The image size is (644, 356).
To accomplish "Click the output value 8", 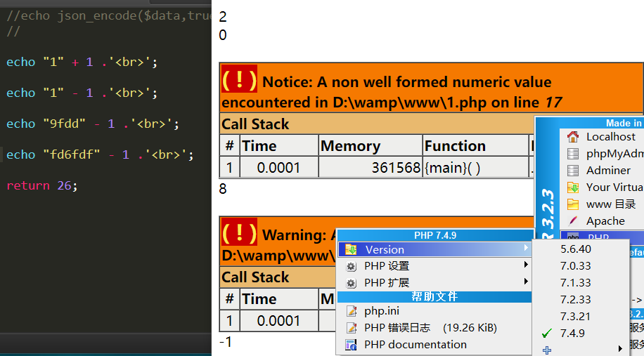I will [223, 189].
